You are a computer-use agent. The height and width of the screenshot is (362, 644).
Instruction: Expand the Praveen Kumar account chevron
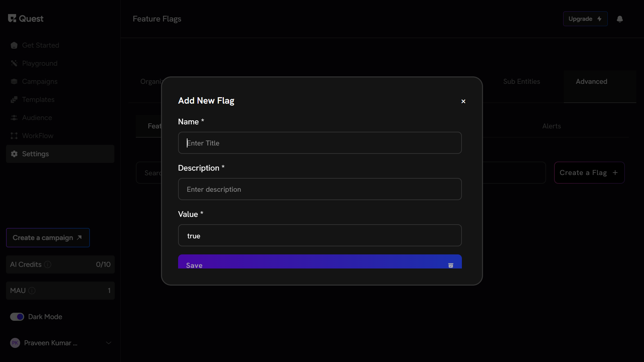[109, 343]
